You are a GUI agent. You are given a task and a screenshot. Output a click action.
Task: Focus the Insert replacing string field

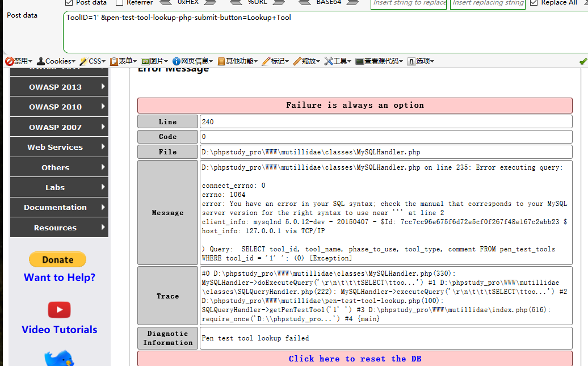[488, 3]
